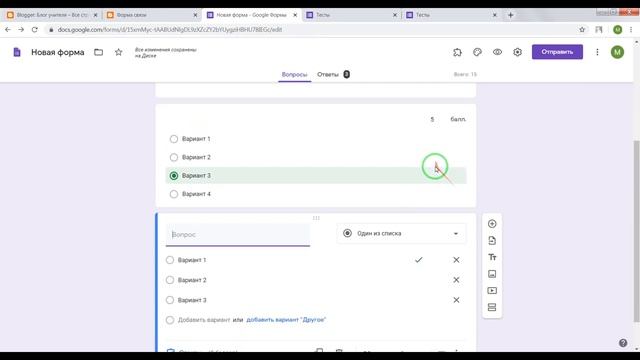Close the Новая форма browser tab

pos(295,15)
